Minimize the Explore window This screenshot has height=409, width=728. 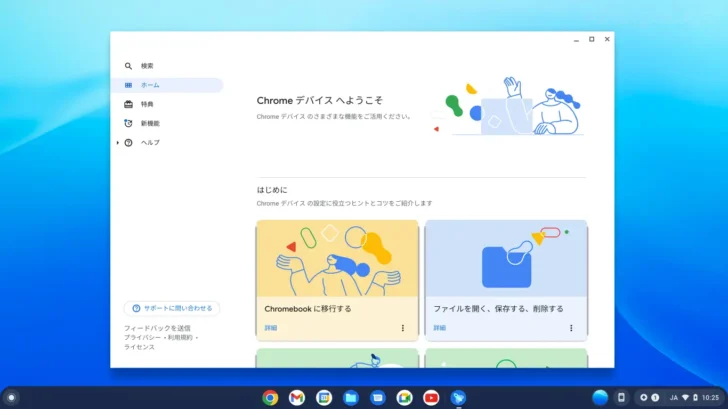pos(576,40)
